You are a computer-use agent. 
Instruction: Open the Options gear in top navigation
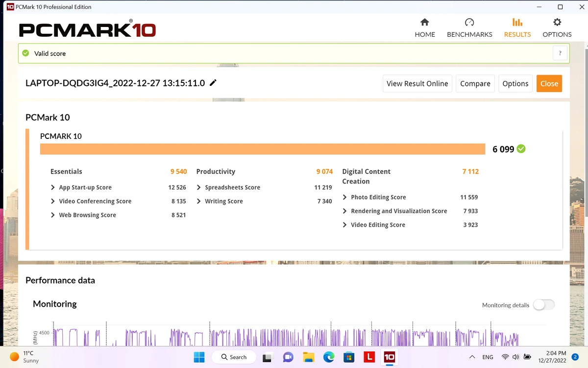(557, 23)
